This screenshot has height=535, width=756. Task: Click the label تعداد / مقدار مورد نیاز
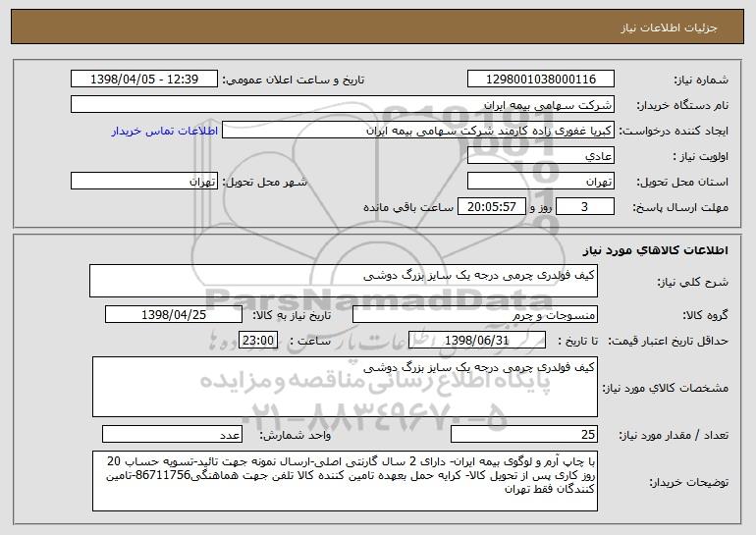click(674, 435)
